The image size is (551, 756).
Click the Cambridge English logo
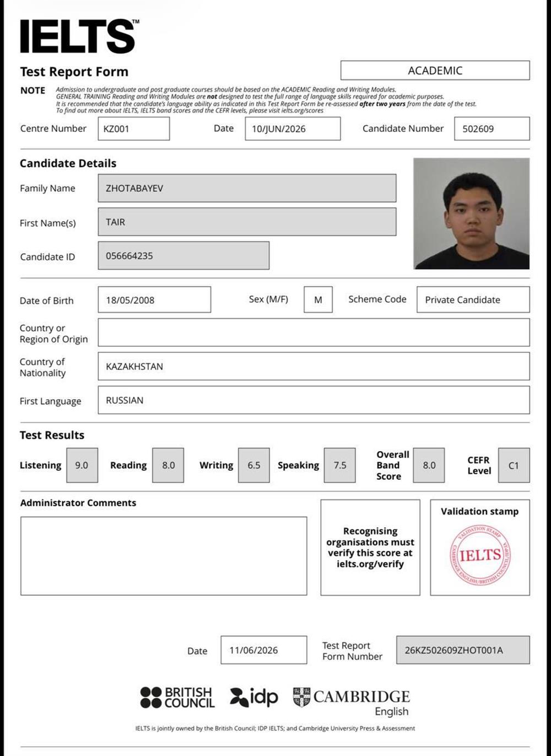[x=352, y=702]
